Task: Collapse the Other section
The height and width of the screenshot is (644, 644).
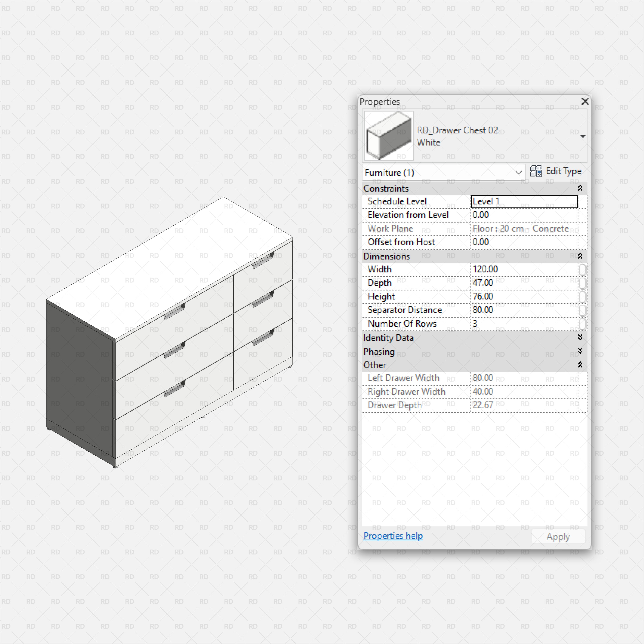Action: pyautogui.click(x=580, y=365)
